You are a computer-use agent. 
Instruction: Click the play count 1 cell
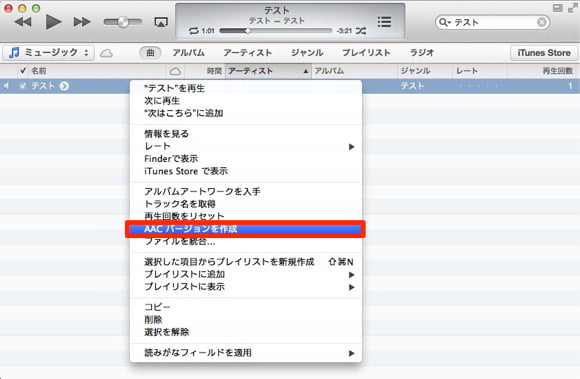[x=570, y=86]
